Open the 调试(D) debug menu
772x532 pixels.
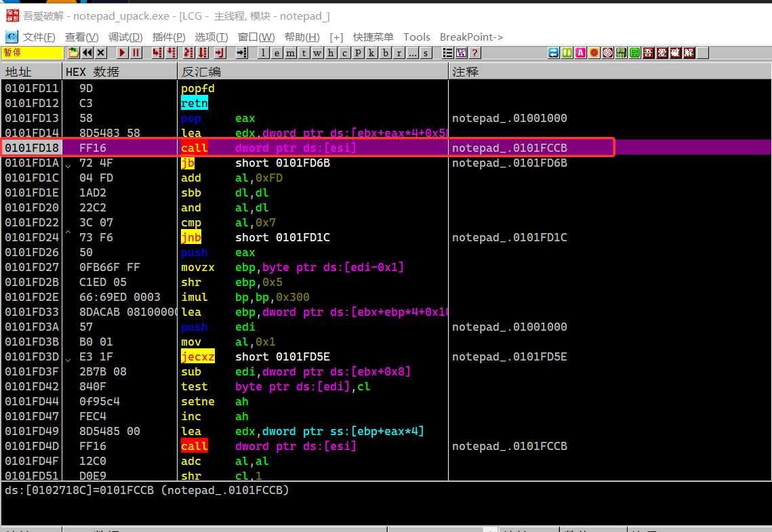(125, 37)
